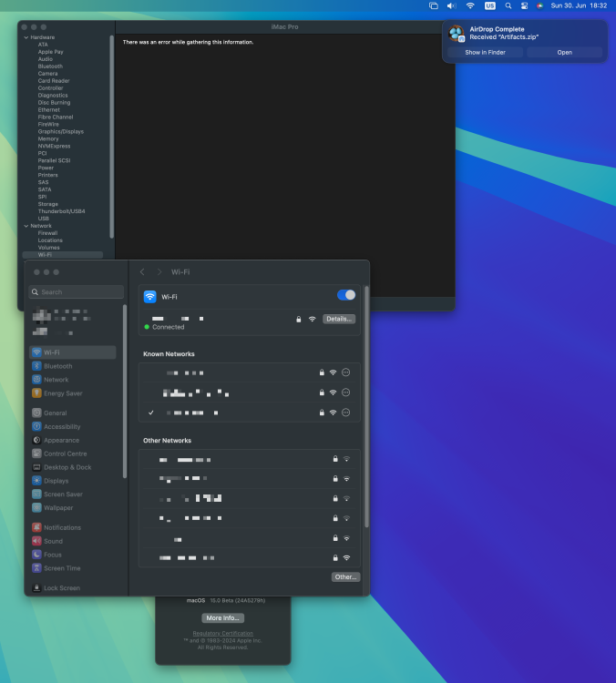Open the Regulatory Certification link

(222, 633)
